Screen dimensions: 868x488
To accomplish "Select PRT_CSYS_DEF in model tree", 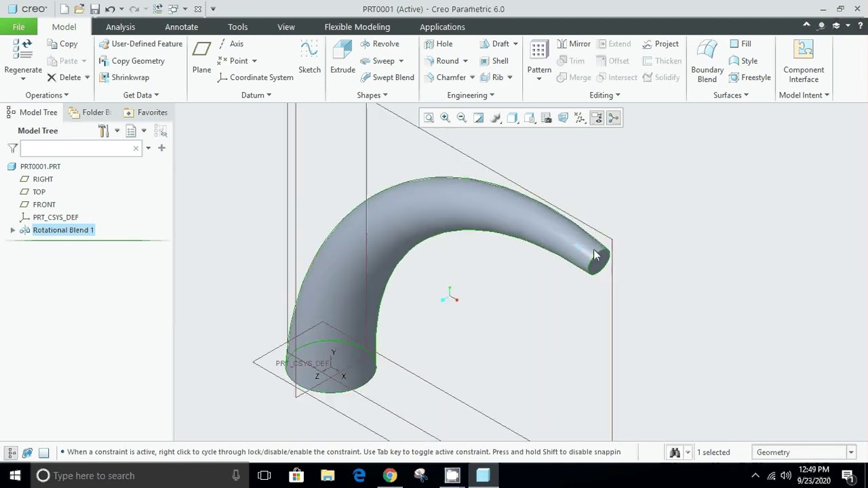I will [x=56, y=218].
